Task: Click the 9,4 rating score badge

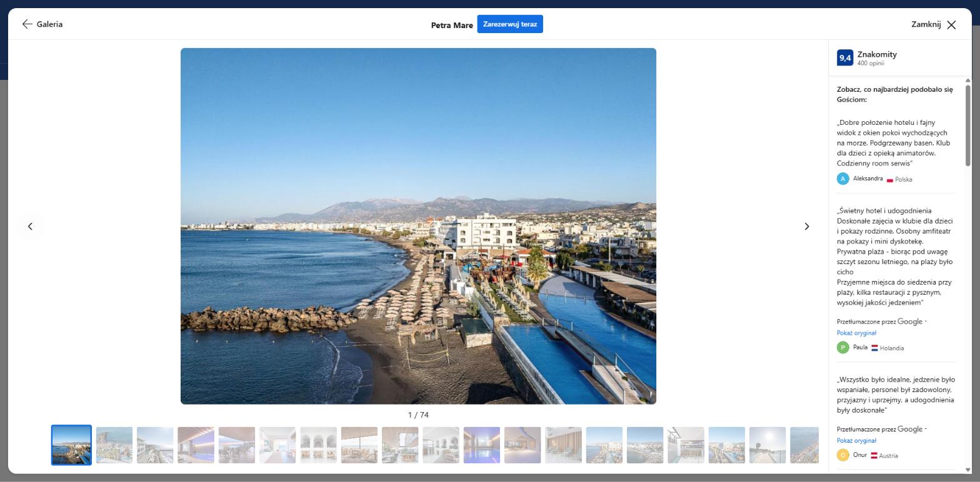Action: (x=845, y=58)
